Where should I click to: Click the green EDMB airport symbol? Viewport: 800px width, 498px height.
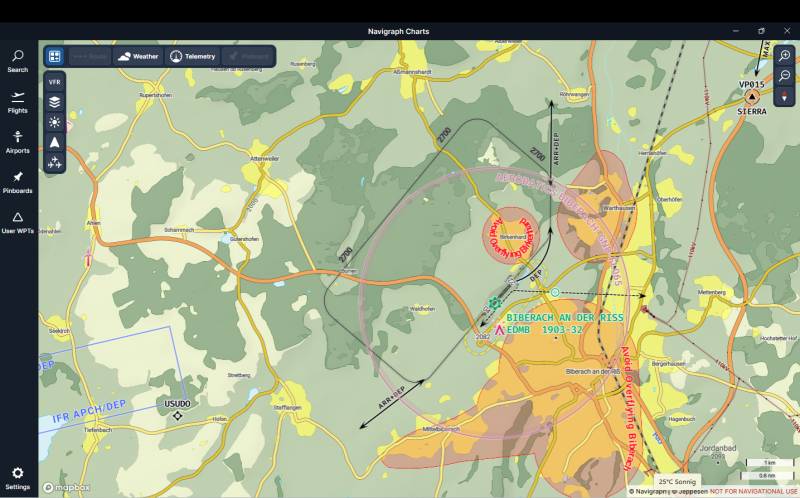click(494, 304)
